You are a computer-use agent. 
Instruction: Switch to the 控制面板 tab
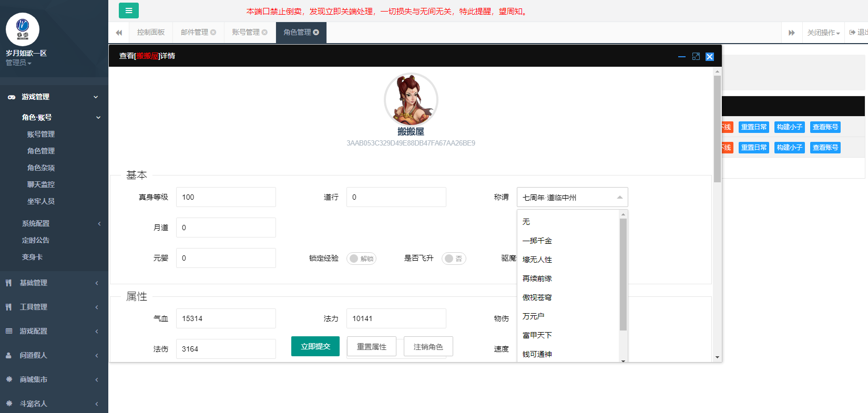[x=151, y=32]
